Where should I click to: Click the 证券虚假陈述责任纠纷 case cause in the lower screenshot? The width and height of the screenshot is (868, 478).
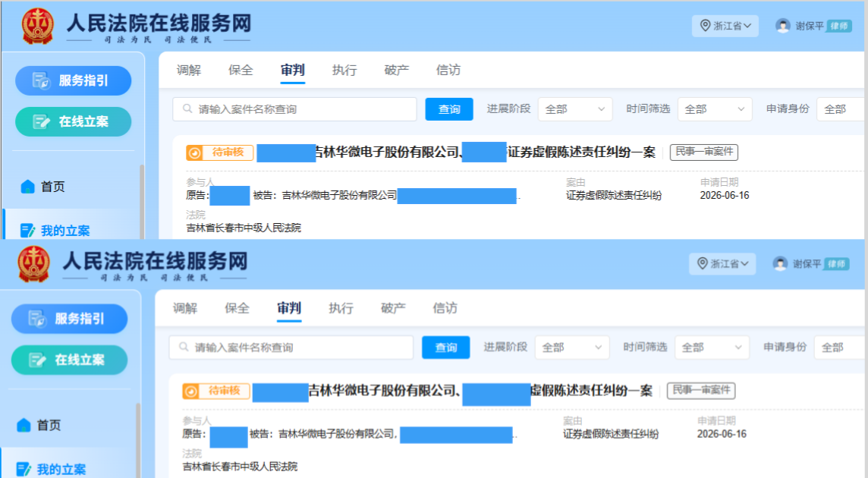pos(611,434)
